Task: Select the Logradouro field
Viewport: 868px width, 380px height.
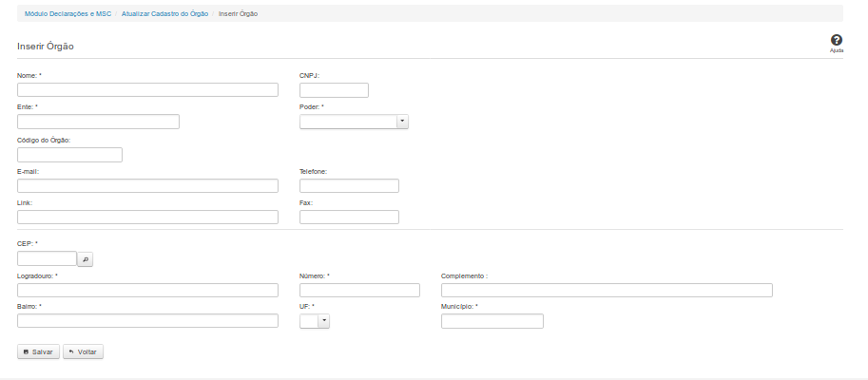Action: point(147,291)
